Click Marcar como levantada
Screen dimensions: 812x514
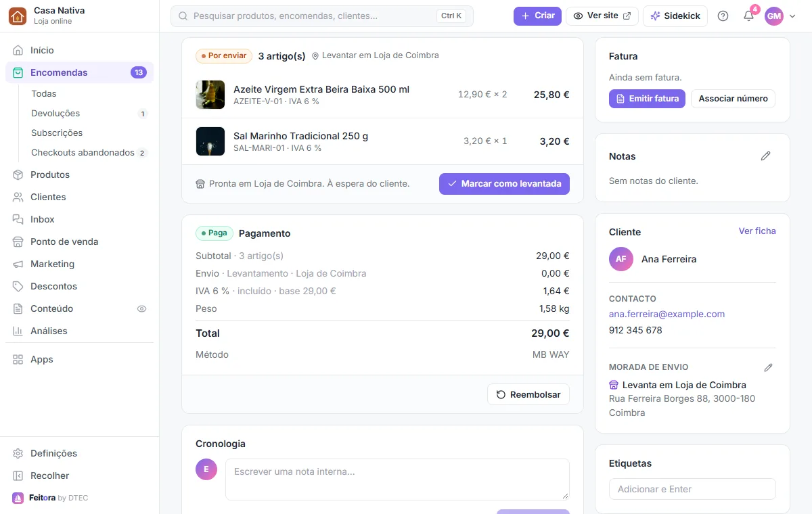coord(504,184)
